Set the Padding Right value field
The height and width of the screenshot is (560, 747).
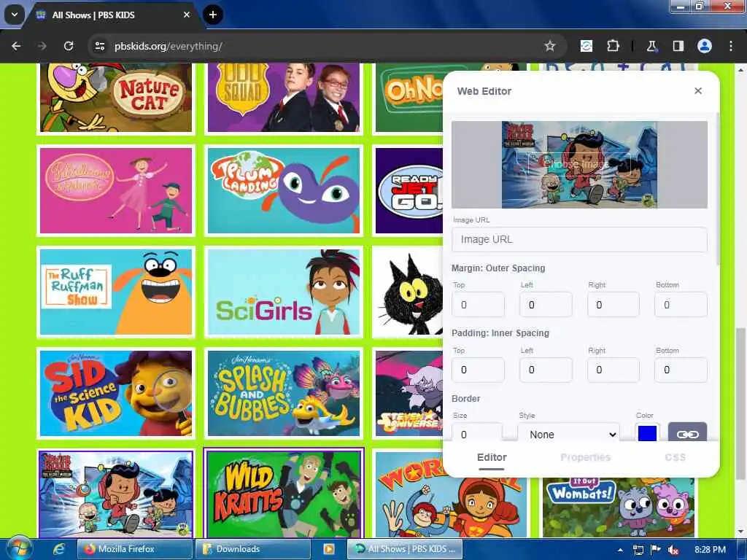[x=613, y=370]
